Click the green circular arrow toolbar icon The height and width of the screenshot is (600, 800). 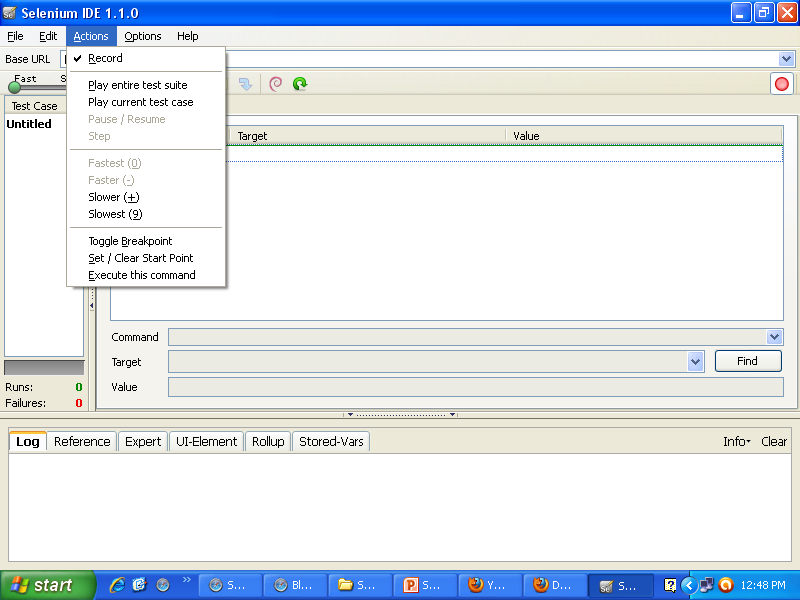click(299, 85)
